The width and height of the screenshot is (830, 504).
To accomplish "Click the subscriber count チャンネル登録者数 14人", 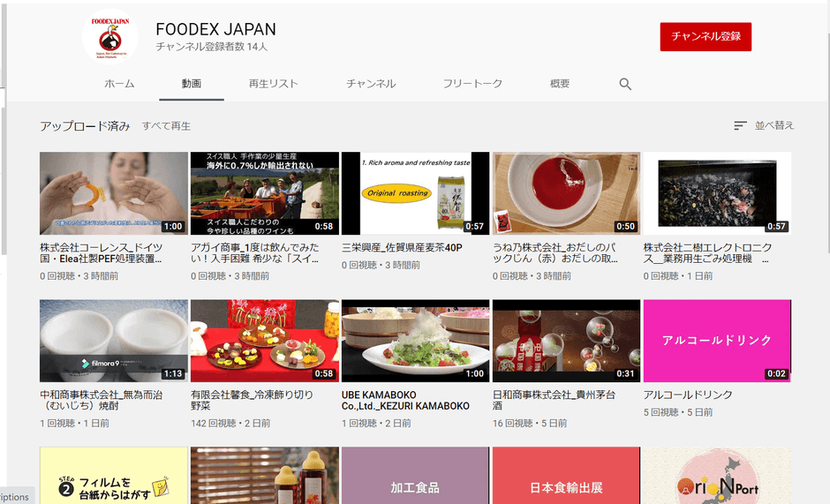I will tap(212, 47).
